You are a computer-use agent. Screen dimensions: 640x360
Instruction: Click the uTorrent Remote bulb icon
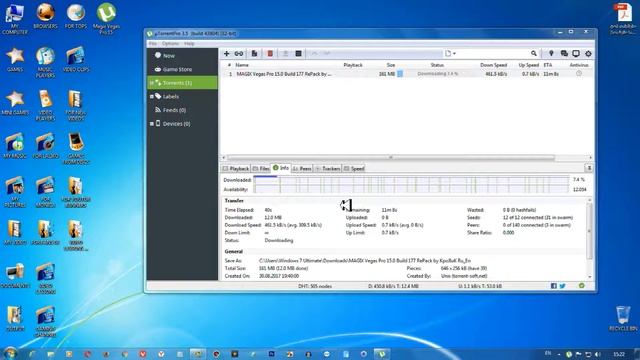pyautogui.click(x=551, y=53)
